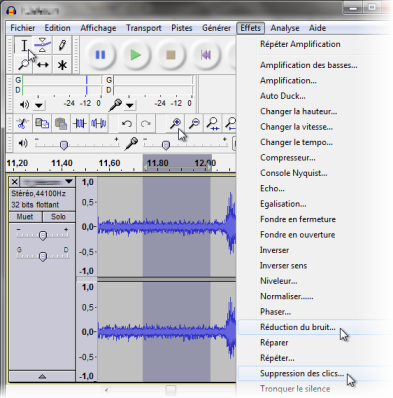The width and height of the screenshot is (393, 398).
Task: Open the Edition menu
Action: [x=57, y=28]
